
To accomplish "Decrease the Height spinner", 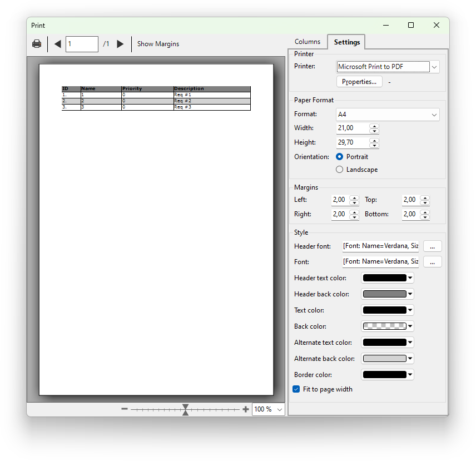I will click(374, 145).
